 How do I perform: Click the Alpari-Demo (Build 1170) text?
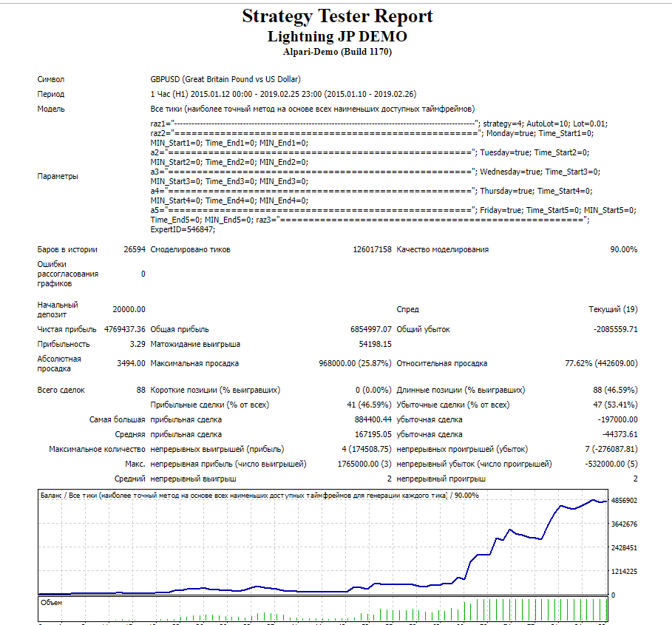pyautogui.click(x=337, y=52)
